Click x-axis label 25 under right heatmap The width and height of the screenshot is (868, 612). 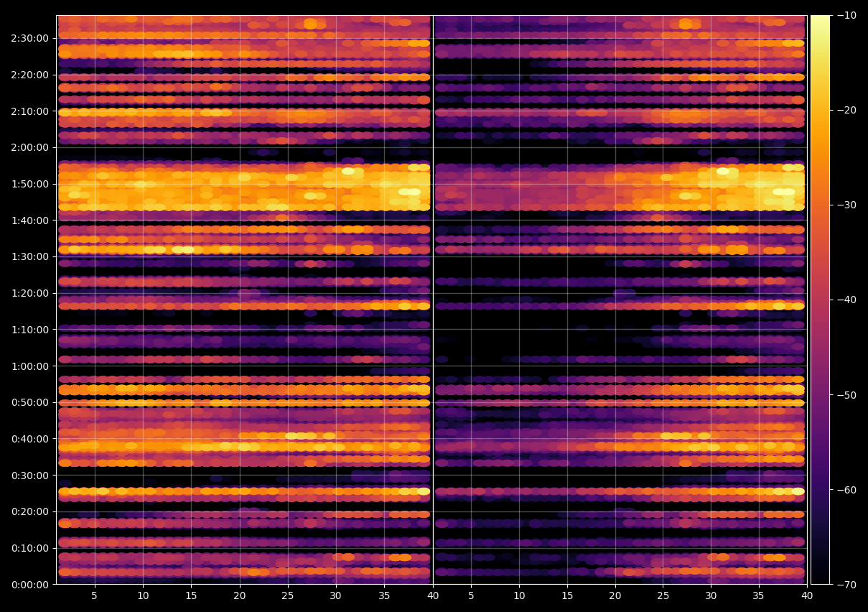click(663, 596)
